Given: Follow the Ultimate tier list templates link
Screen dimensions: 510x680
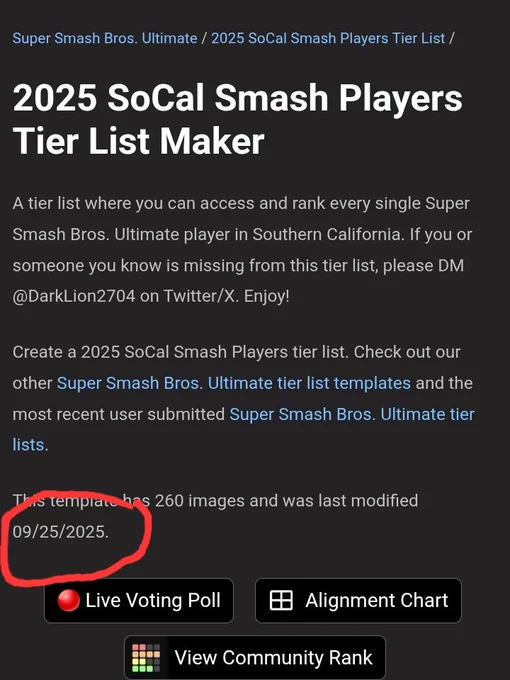Looking at the screenshot, I should pos(234,383).
